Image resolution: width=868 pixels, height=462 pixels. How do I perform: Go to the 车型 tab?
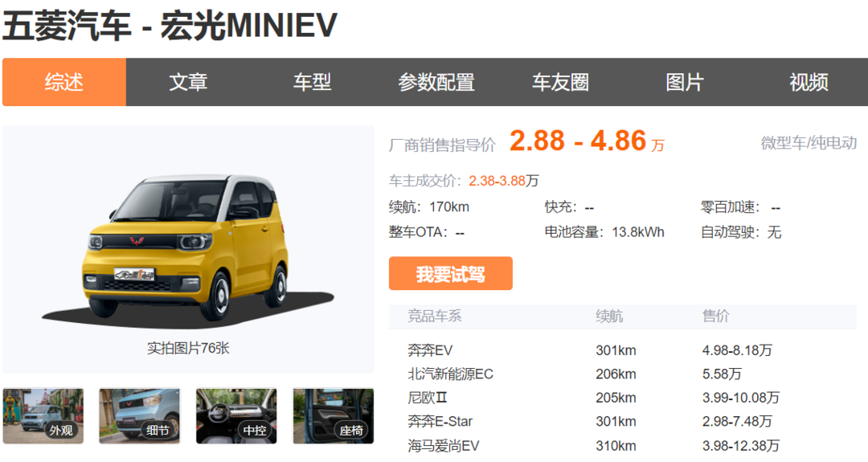312,82
